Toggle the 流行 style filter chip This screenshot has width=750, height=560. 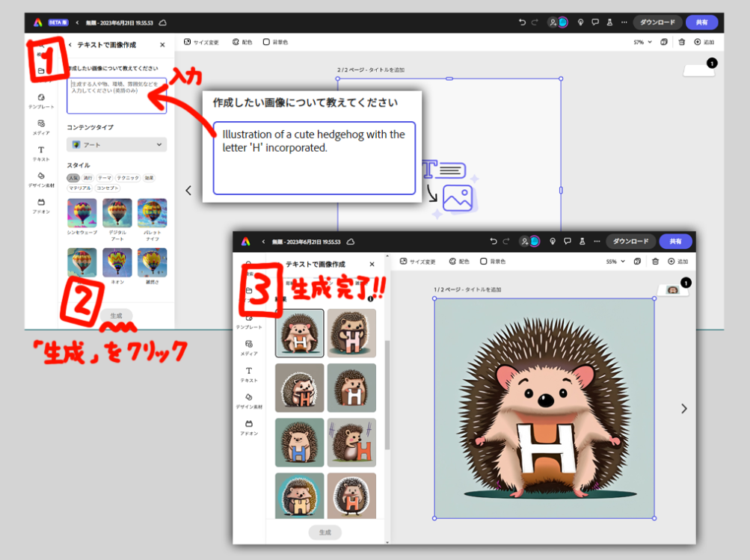click(x=88, y=178)
